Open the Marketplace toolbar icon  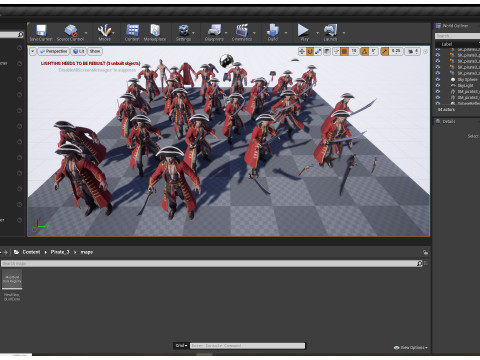pos(155,31)
